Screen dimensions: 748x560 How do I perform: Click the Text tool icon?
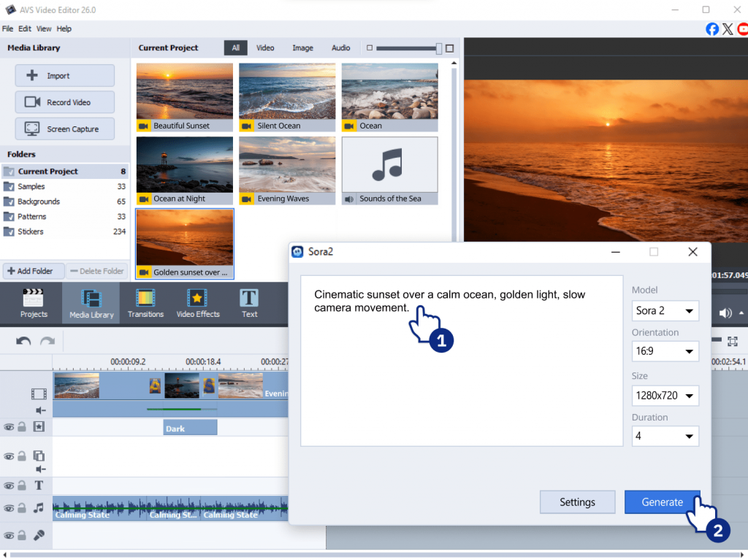pyautogui.click(x=249, y=303)
